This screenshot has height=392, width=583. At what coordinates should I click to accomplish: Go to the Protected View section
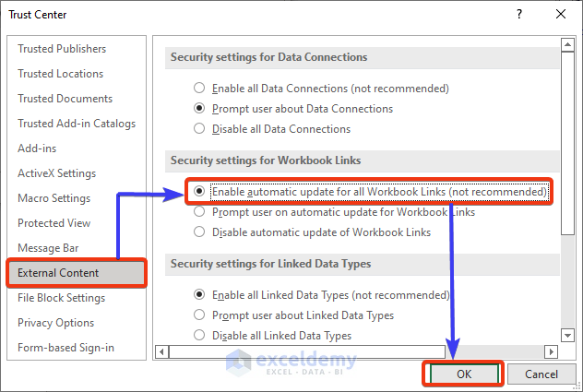54,223
